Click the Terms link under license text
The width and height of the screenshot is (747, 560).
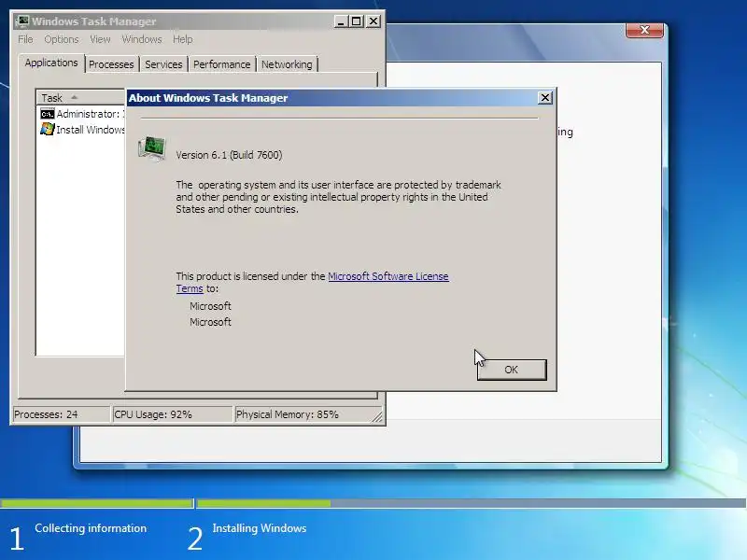tap(190, 288)
